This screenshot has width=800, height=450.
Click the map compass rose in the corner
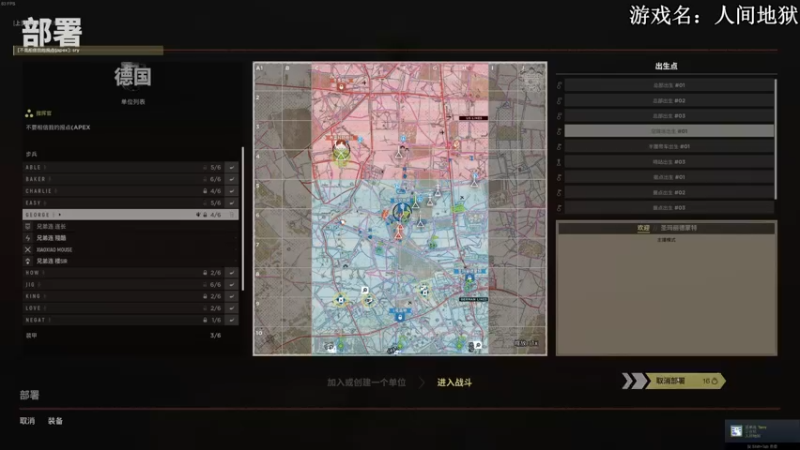coord(532,78)
